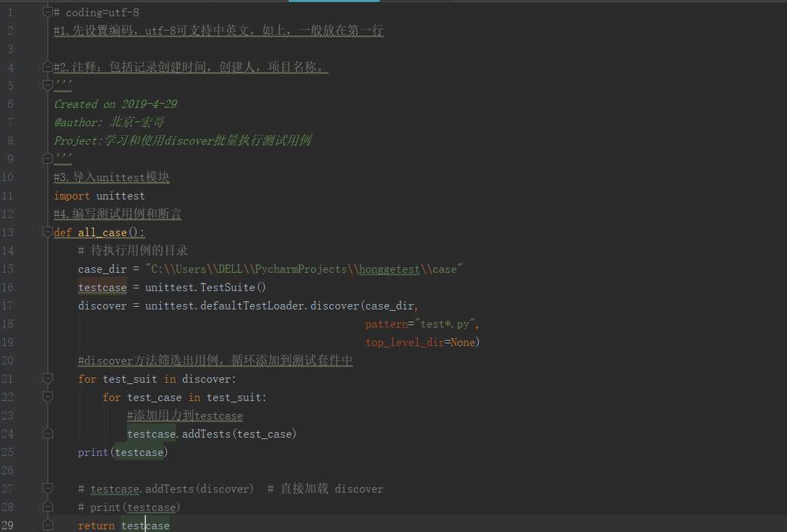Click the '@author: 北京-宏哥' line

click(x=109, y=122)
